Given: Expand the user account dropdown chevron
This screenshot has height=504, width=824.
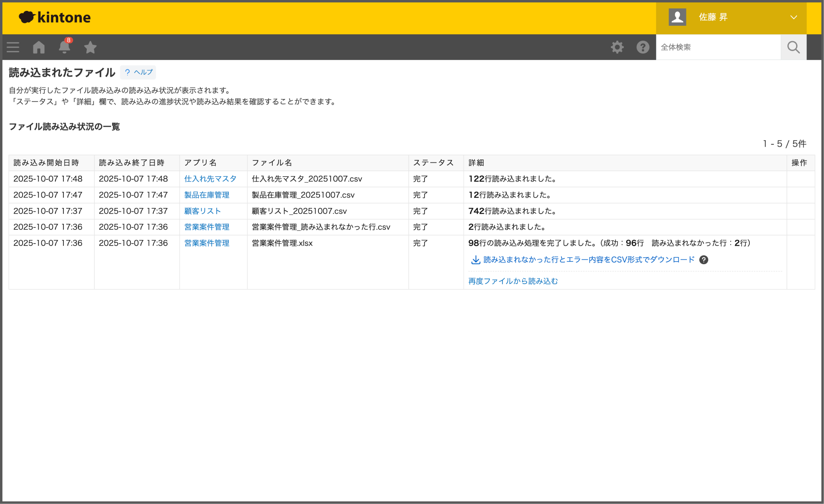Looking at the screenshot, I should pyautogui.click(x=794, y=17).
